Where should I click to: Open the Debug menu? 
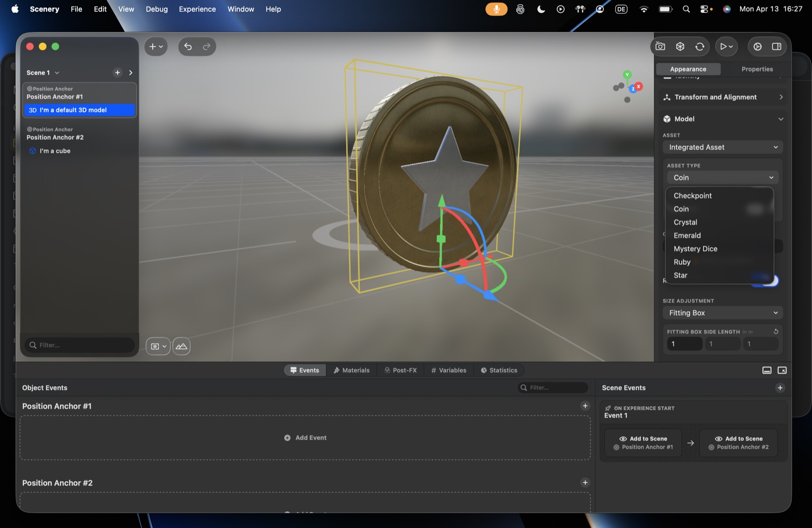tap(156, 9)
